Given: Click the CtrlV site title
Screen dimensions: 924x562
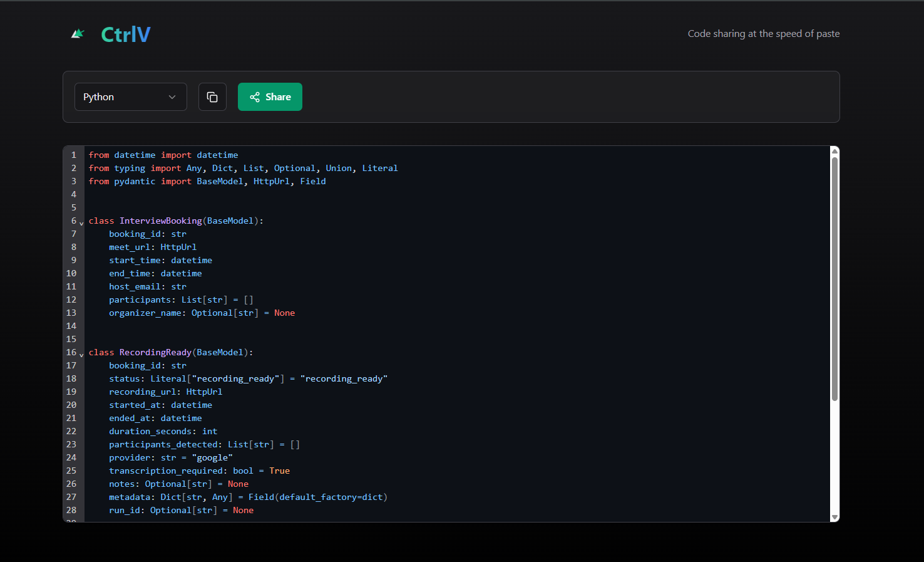Looking at the screenshot, I should 126,34.
